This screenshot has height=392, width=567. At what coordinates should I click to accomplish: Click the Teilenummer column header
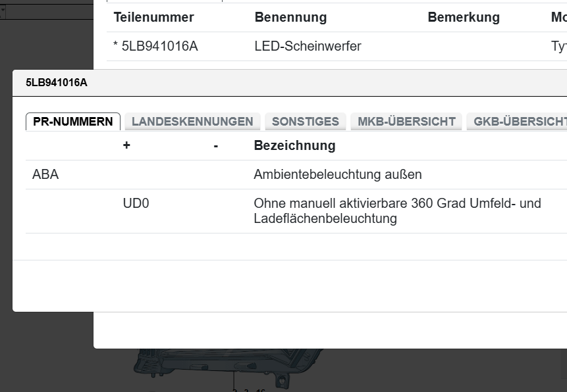tap(153, 18)
